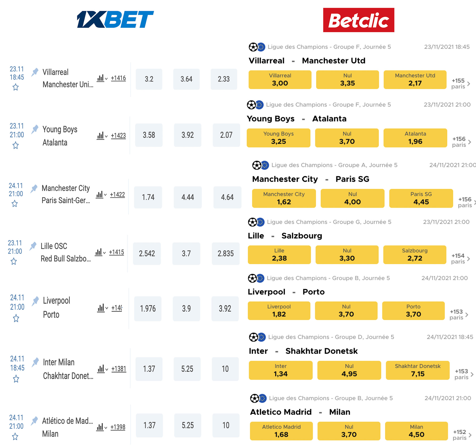Pin the Manchester City match
Viewport: 476px width, 448px height.
(x=34, y=189)
